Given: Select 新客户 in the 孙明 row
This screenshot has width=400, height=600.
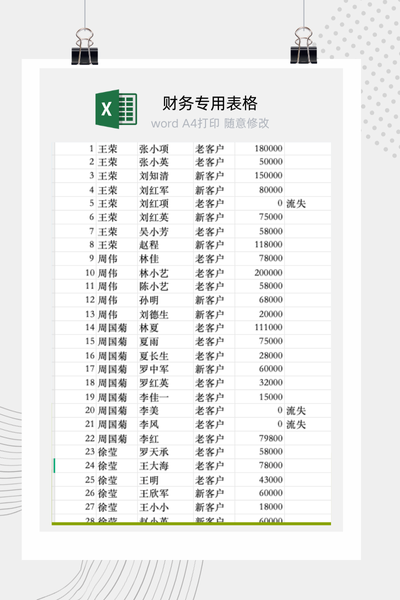Looking at the screenshot, I should pyautogui.click(x=209, y=300).
